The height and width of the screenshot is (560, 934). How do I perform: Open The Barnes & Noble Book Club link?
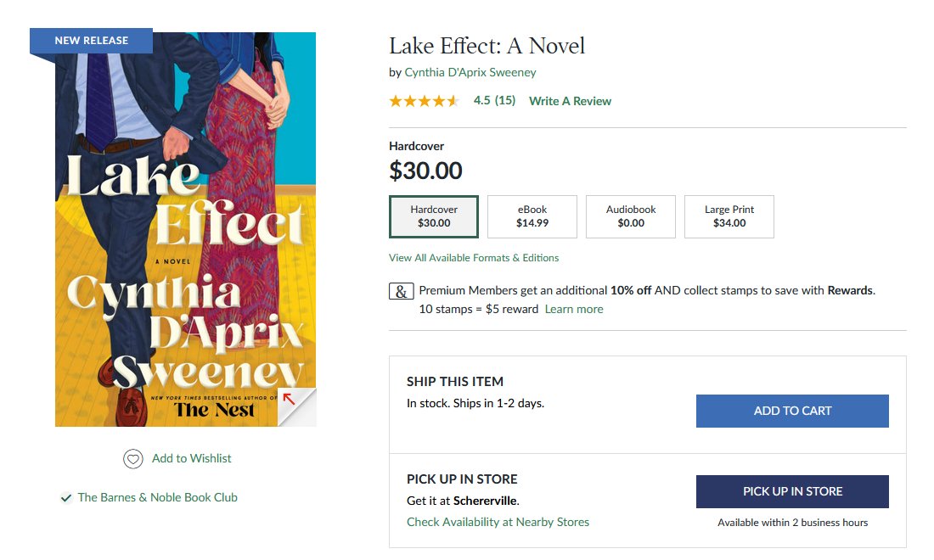coord(158,497)
